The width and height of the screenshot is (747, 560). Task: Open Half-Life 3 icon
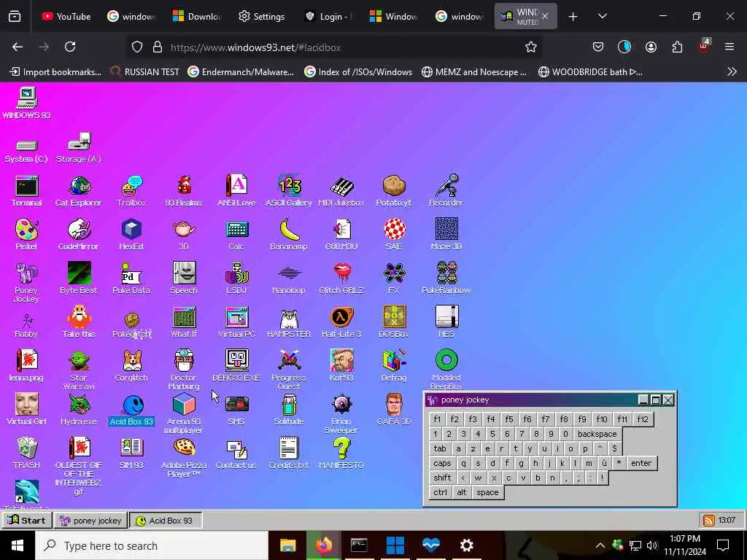pyautogui.click(x=341, y=322)
